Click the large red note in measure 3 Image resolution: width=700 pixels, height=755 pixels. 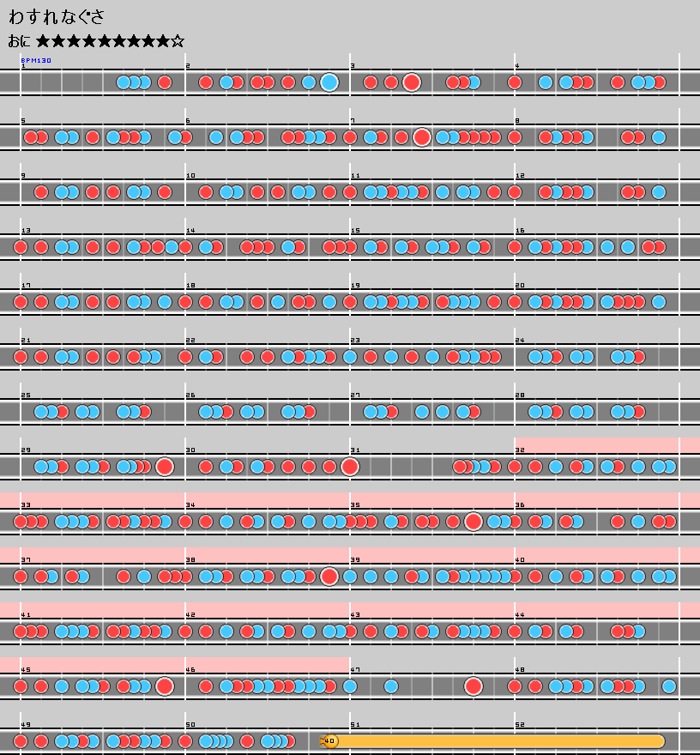click(412, 82)
